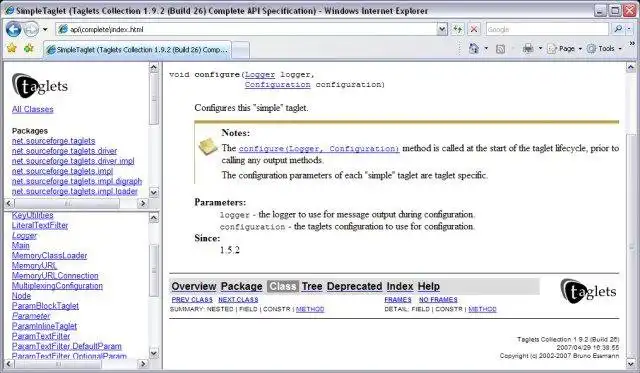The width and height of the screenshot is (640, 373).
Task: Click the Home page toolbar icon
Action: point(474,49)
